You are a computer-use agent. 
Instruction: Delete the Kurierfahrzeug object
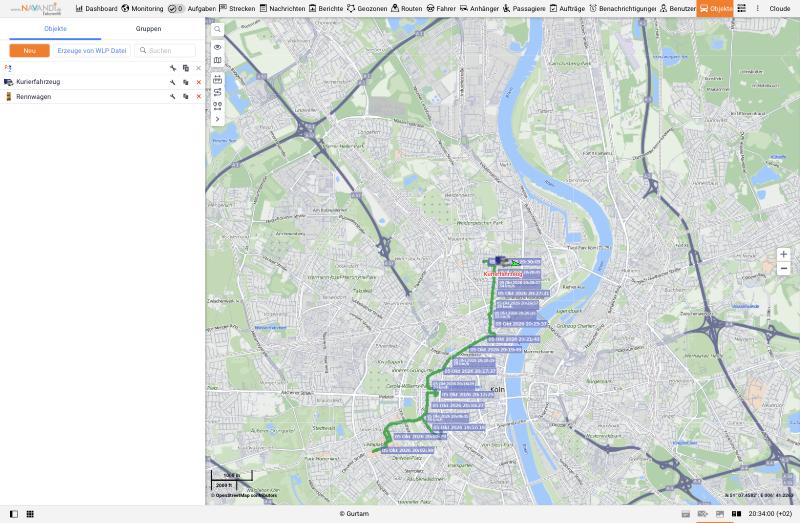198,82
